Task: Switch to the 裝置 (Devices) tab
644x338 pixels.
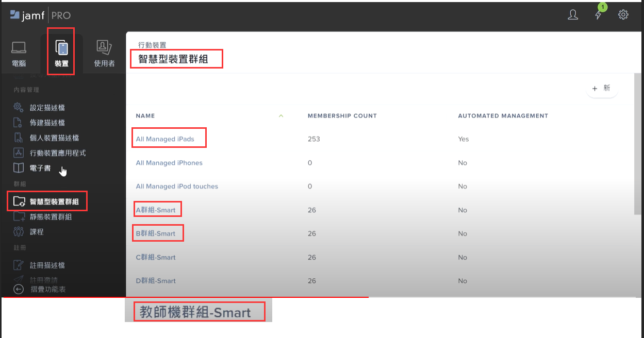Action: point(62,54)
